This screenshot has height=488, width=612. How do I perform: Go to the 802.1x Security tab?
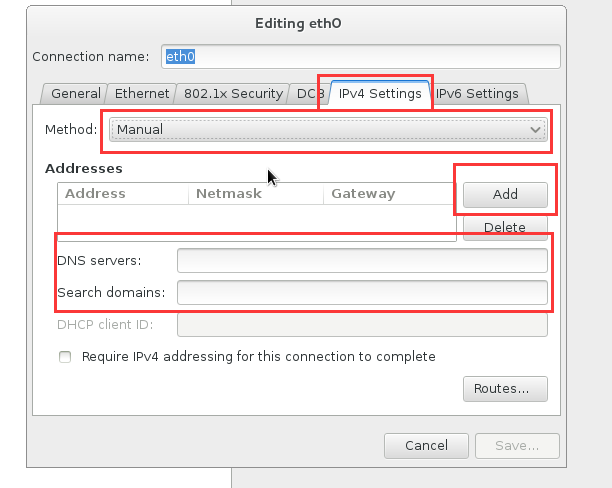point(232,94)
